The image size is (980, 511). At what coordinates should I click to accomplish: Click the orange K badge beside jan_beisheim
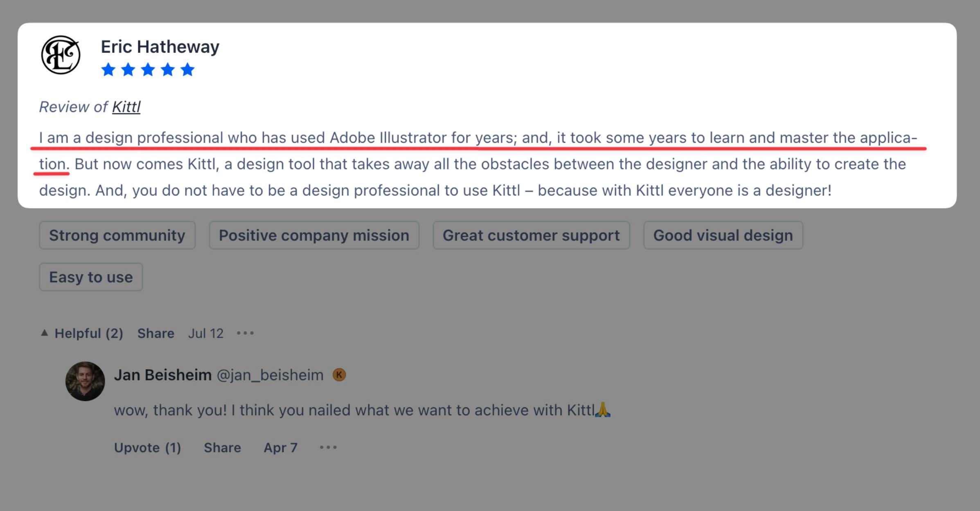point(339,375)
